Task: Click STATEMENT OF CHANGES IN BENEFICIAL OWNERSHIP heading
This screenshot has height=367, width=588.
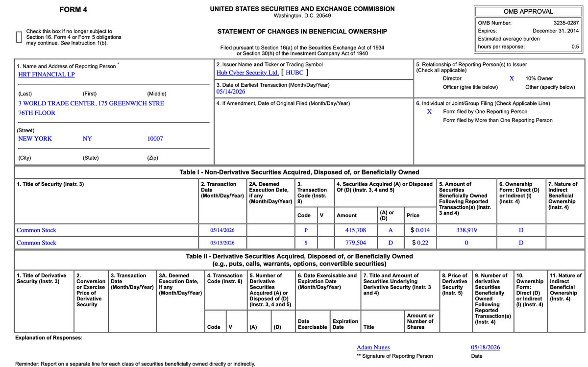Action: coord(302,32)
